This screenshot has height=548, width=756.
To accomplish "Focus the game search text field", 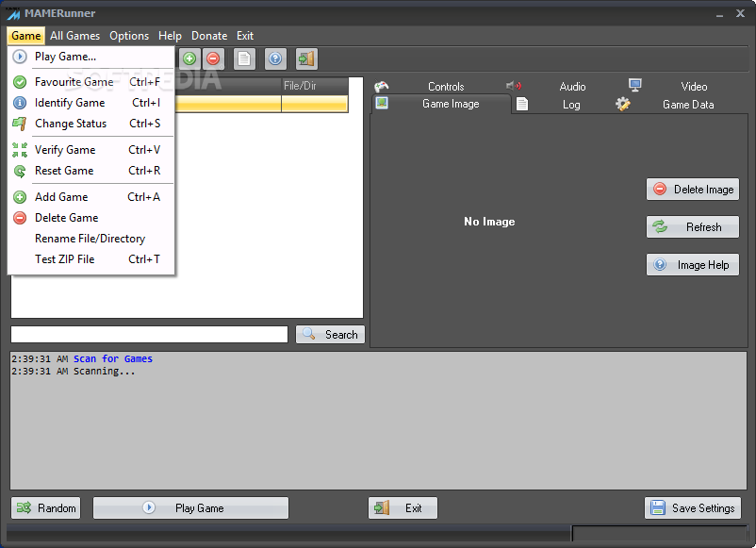I will click(150, 334).
